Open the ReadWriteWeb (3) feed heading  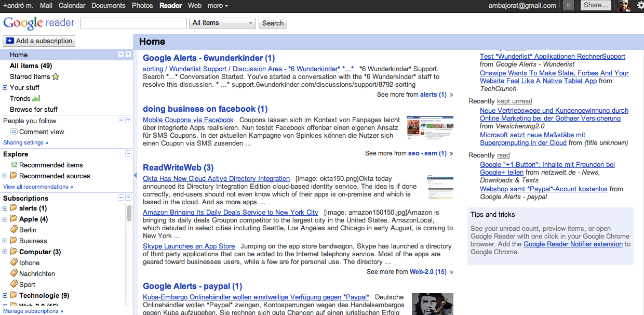[178, 167]
